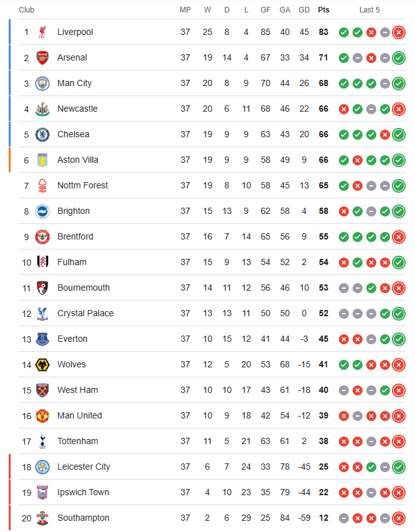Select the GD column header
The image size is (415, 532).
pos(304,10)
